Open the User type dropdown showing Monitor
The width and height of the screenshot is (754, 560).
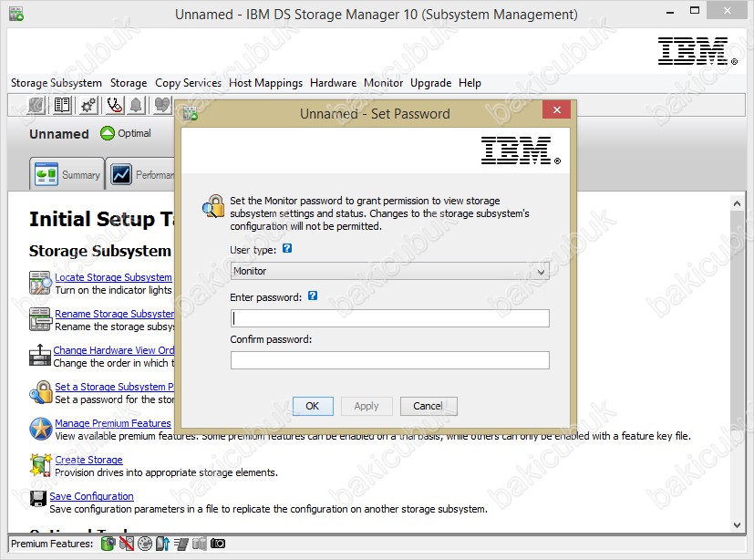(x=389, y=271)
